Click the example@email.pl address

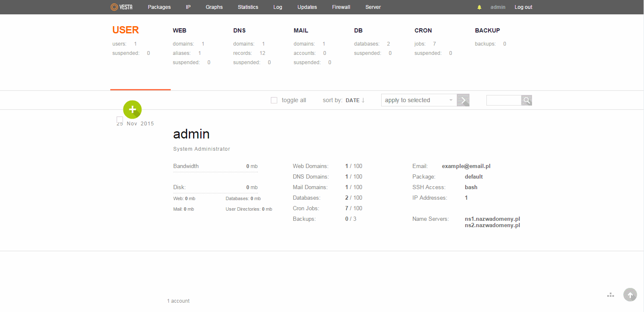466,166
